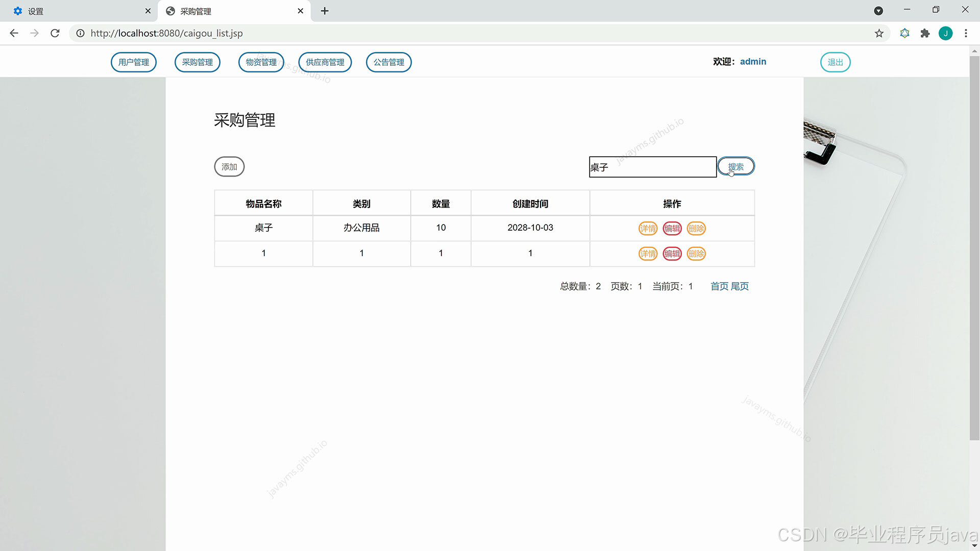The image size is (980, 551).
Task: Click the shield extension icon in toolbar
Action: 904,33
